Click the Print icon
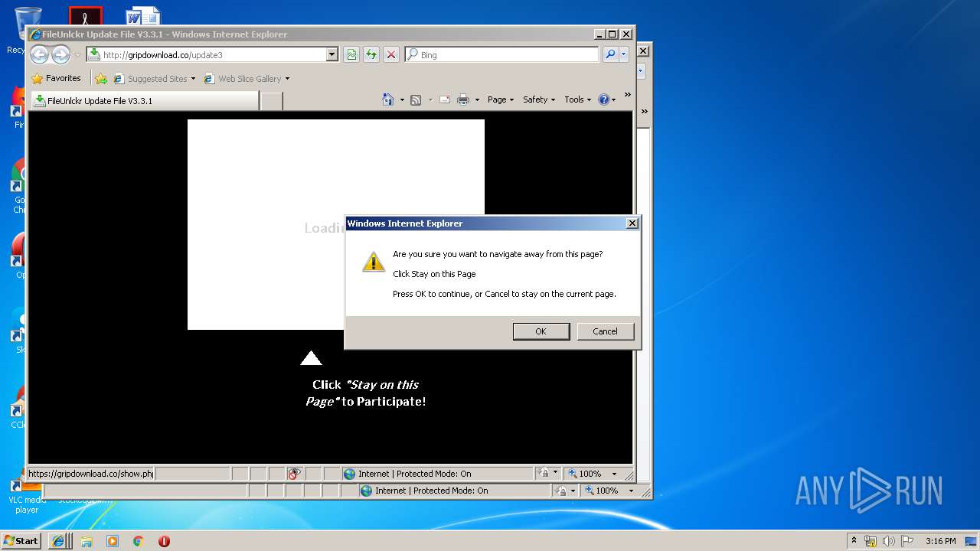Viewport: 980px width, 551px height. 463,99
